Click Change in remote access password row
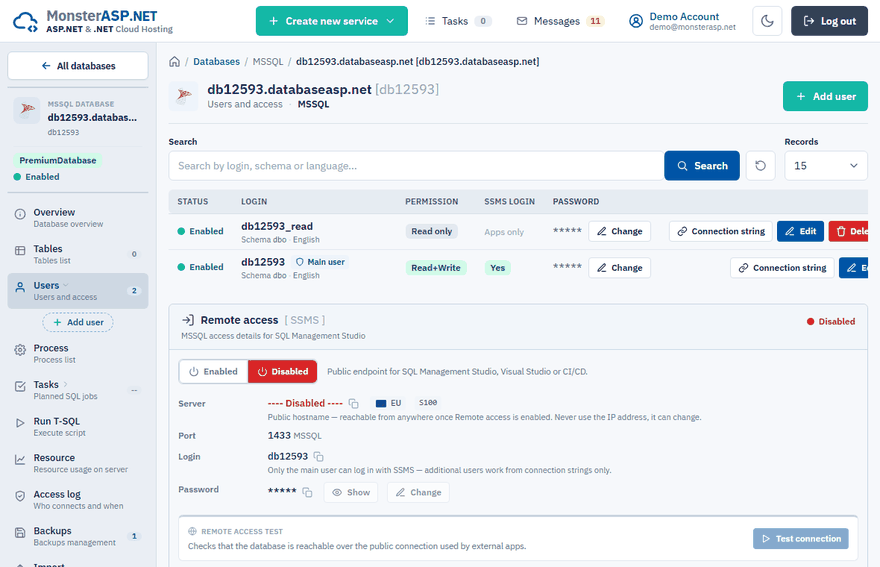 point(418,492)
